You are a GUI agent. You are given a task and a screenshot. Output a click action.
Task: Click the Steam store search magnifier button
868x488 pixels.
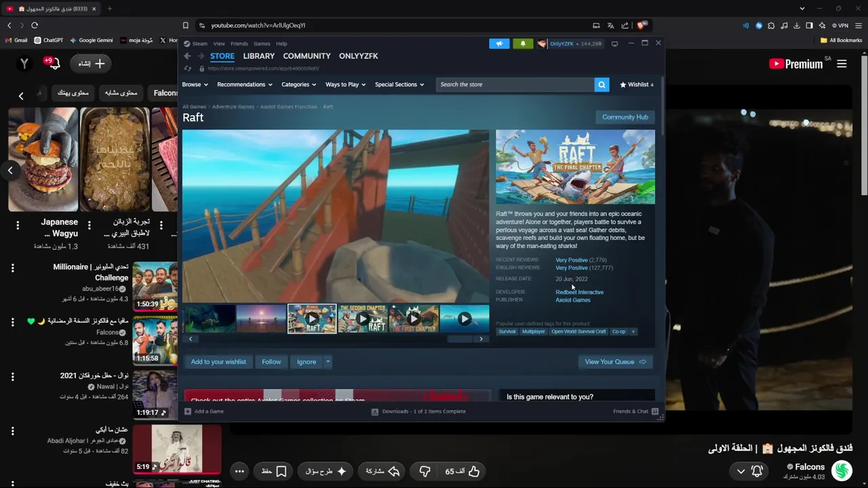601,85
